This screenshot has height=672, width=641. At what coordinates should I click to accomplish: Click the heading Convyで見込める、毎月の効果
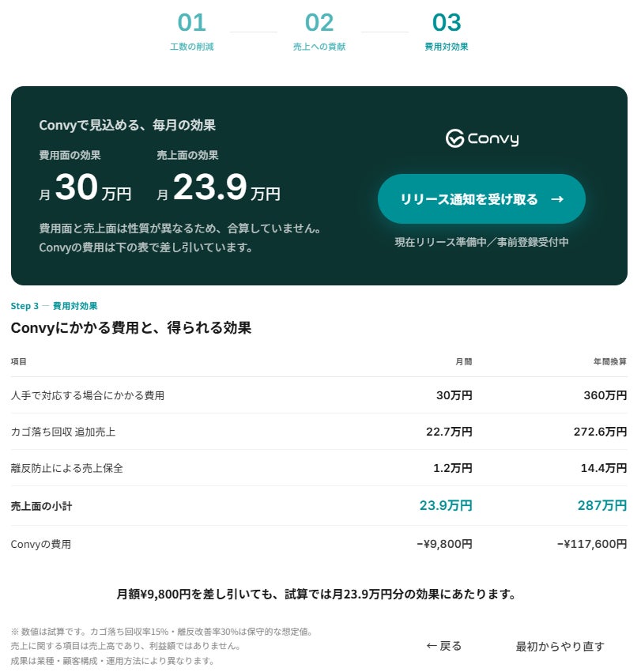click(x=127, y=125)
